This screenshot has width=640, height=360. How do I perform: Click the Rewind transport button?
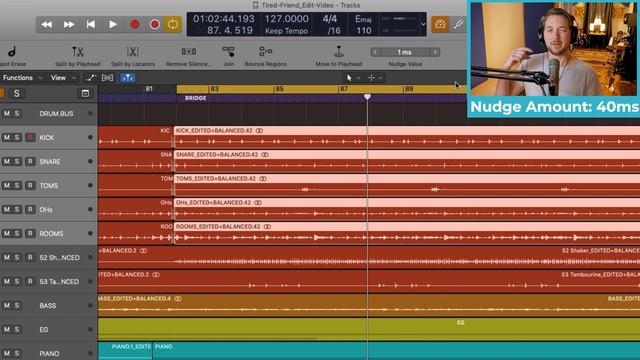47,24
